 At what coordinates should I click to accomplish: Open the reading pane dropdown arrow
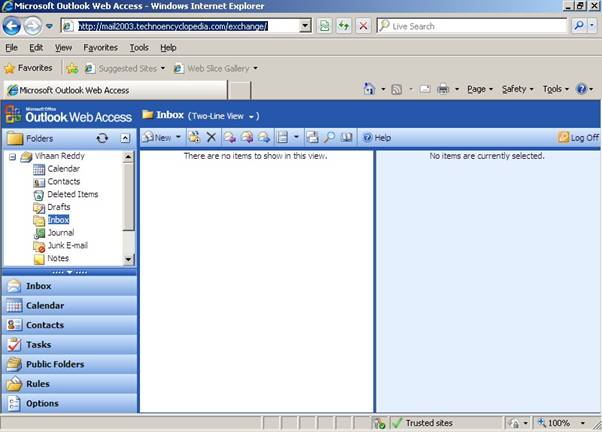click(296, 137)
